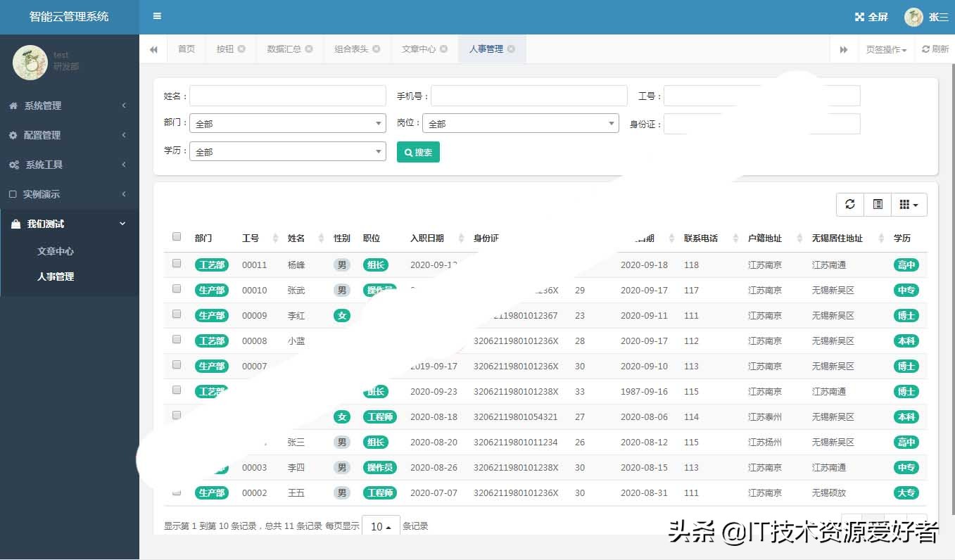Open the 岗位 dropdown
This screenshot has width=955, height=560.
521,124
